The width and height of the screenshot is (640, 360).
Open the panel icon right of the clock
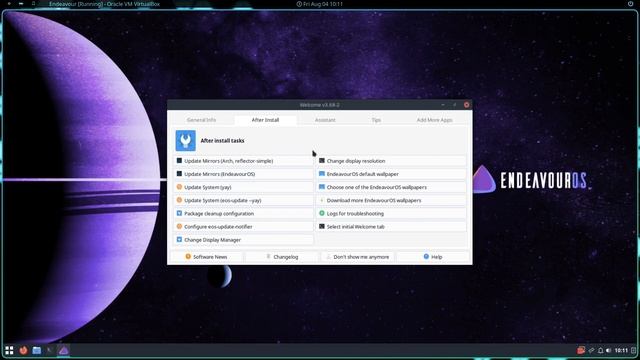[633, 350]
